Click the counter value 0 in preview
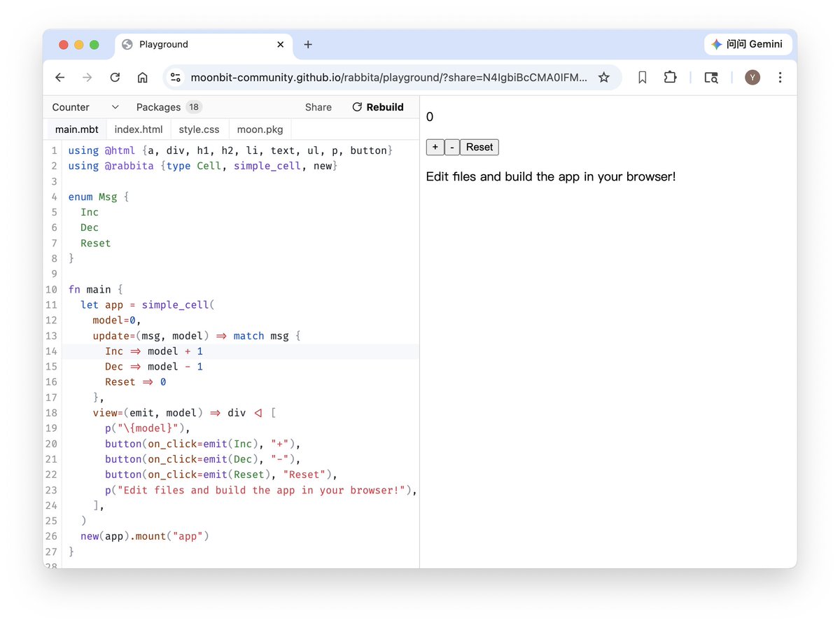This screenshot has height=625, width=840. (430, 117)
